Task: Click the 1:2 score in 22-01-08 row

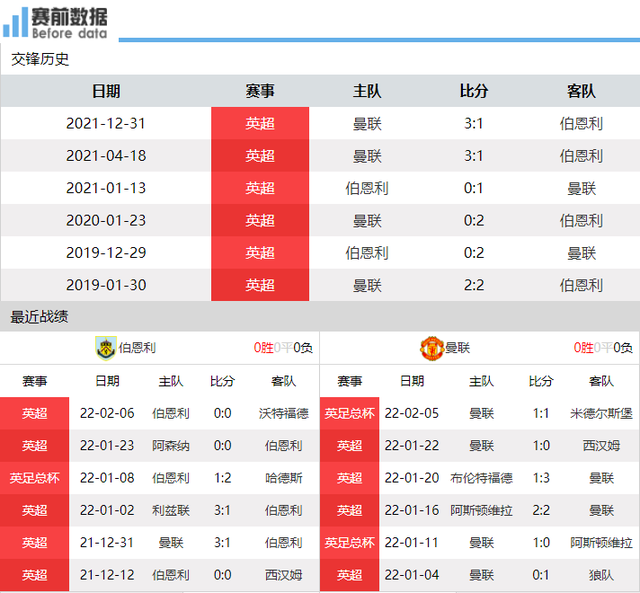Action: [x=222, y=478]
